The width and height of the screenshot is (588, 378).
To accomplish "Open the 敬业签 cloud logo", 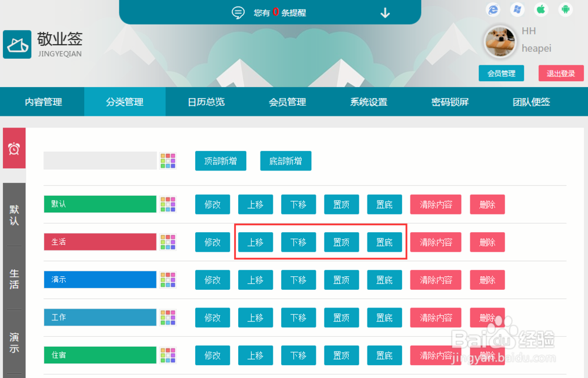I will pyautogui.click(x=17, y=44).
